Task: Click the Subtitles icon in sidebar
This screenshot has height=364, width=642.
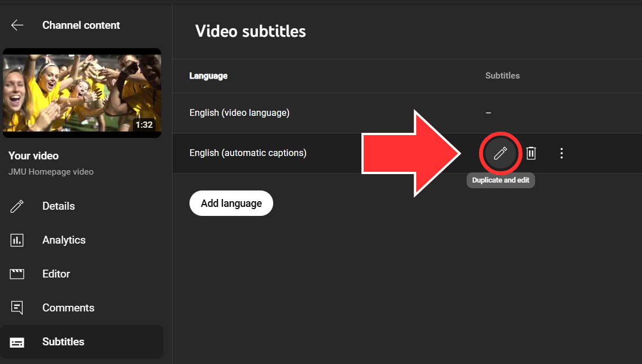Action: [17, 342]
